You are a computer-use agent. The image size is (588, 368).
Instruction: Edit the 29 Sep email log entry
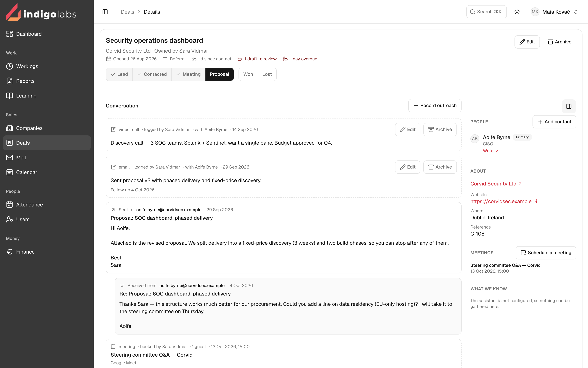408,167
